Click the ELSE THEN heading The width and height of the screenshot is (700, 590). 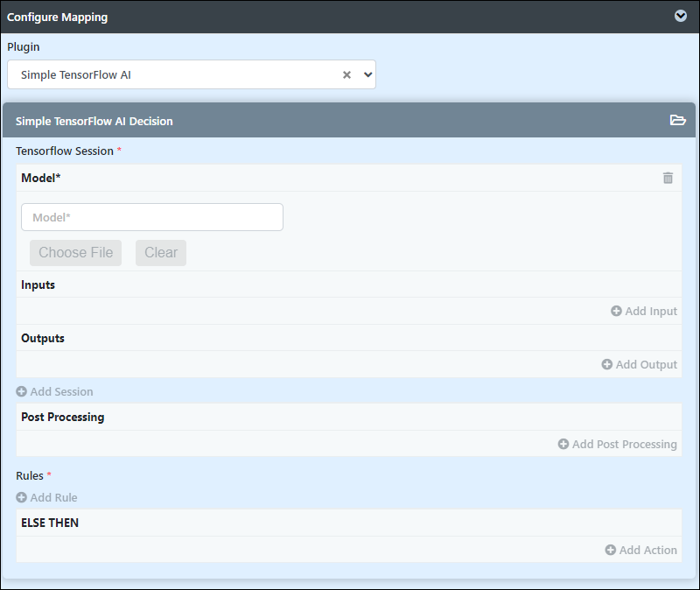click(50, 523)
